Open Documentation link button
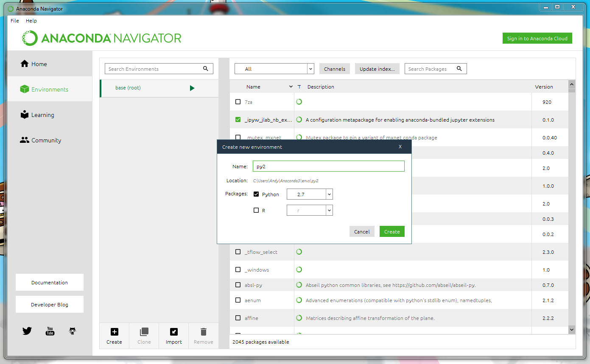Screen dimensions: 590x364 click(x=50, y=282)
